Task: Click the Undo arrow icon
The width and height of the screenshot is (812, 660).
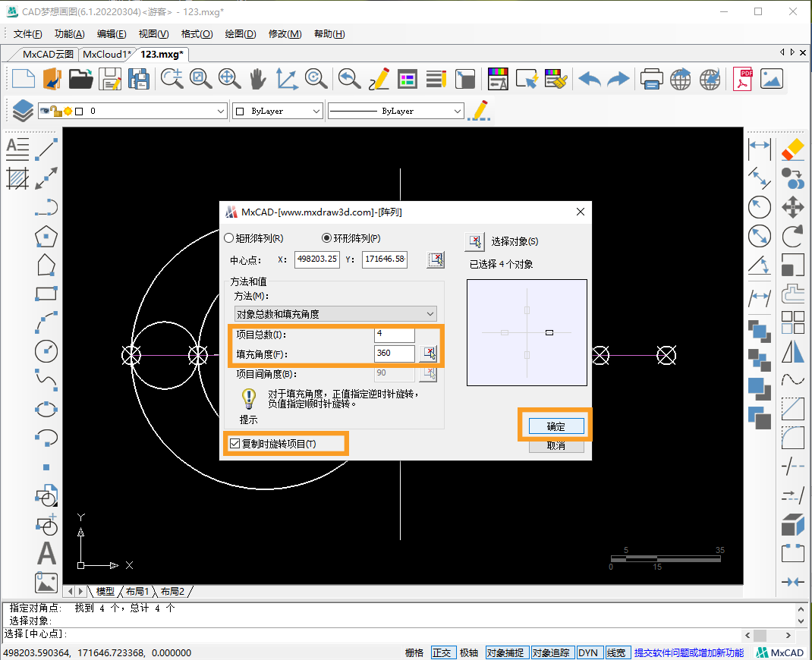Action: (x=590, y=78)
